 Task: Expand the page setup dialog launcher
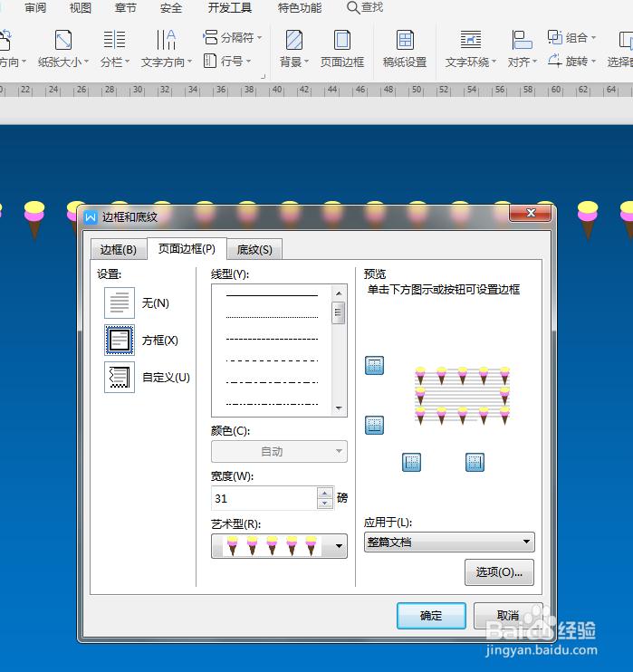[x=264, y=77]
